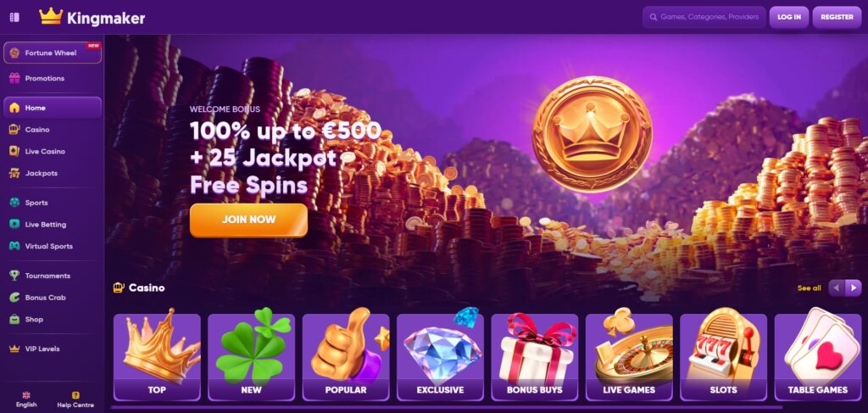
Task: Focus the Games, Categories, Providers search field
Action: click(x=704, y=17)
